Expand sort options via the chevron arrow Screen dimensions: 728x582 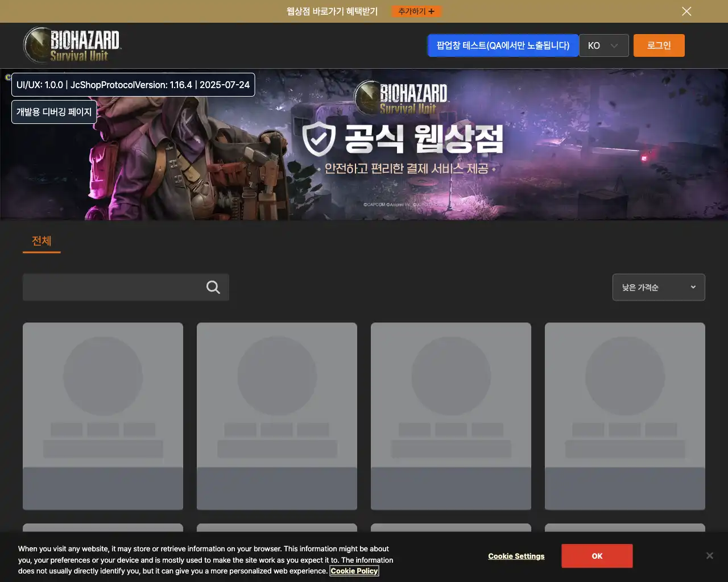693,287
